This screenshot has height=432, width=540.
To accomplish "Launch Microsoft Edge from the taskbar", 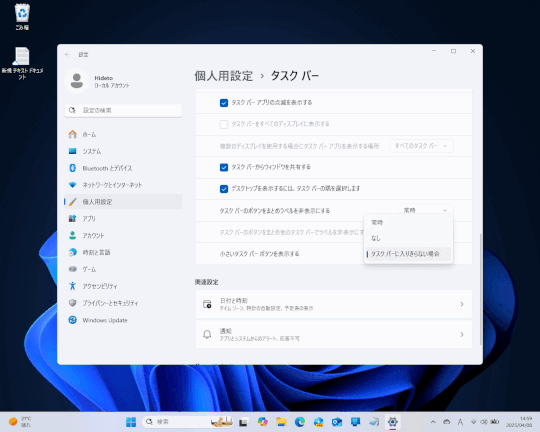I will [x=300, y=422].
